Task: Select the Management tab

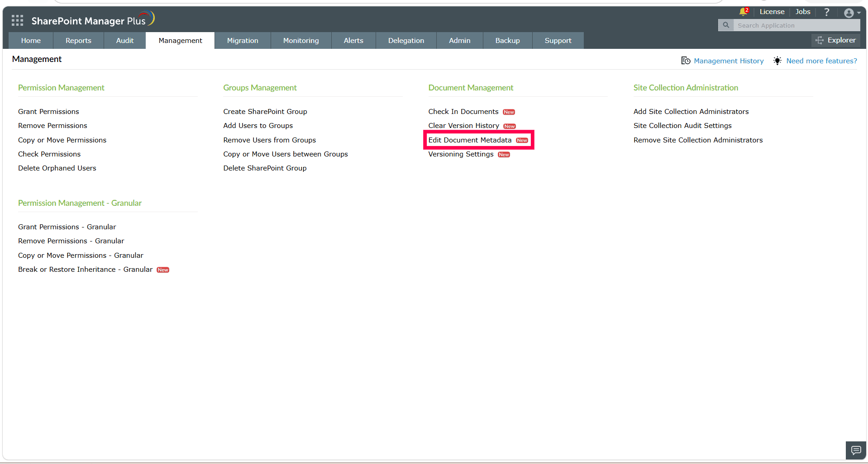Action: (180, 40)
